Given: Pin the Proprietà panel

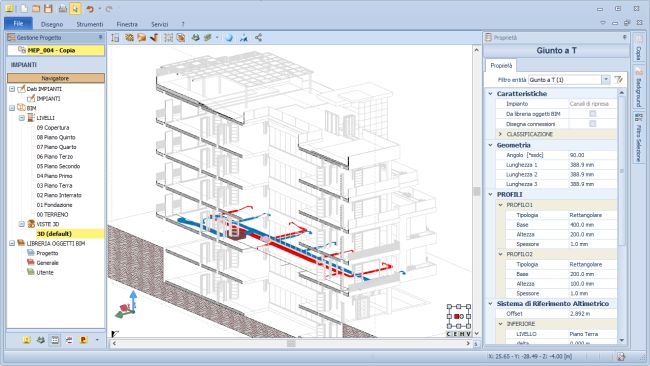Looking at the screenshot, I should pos(625,37).
